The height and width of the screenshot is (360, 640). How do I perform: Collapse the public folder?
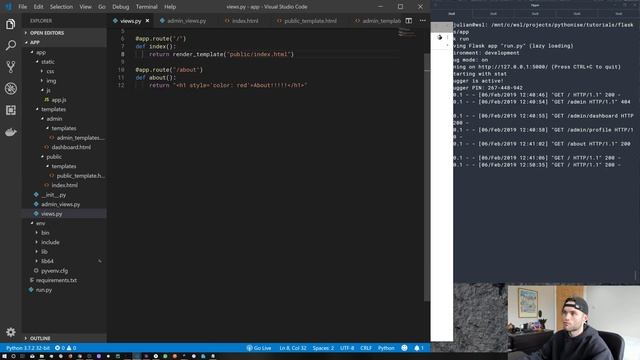tap(64, 157)
